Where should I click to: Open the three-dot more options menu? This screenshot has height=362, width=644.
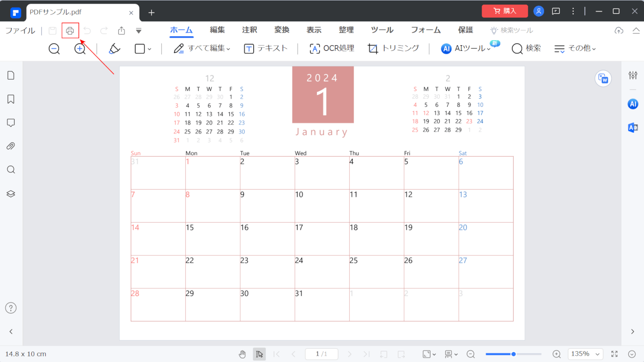(x=573, y=11)
